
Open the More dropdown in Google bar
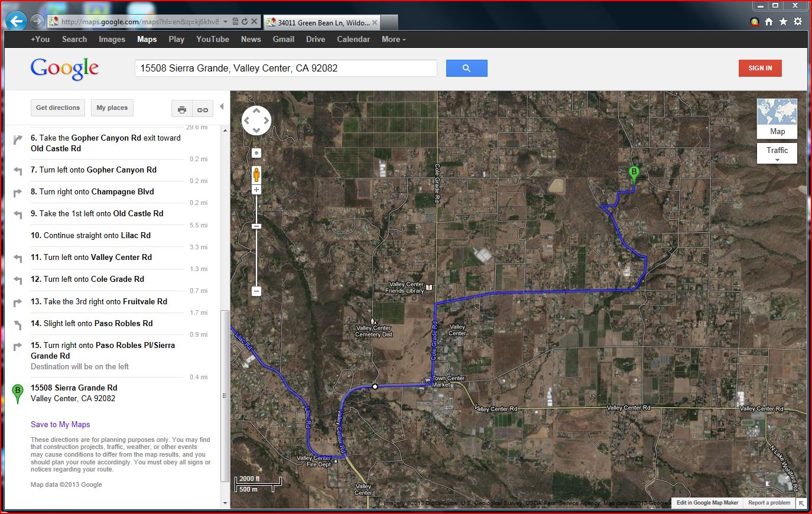394,40
